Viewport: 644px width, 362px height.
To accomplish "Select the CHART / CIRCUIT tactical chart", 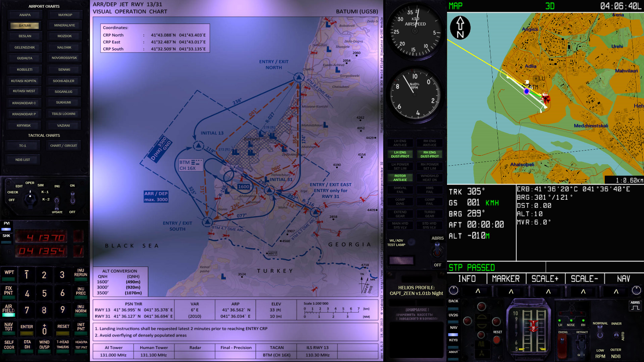I will (63, 146).
